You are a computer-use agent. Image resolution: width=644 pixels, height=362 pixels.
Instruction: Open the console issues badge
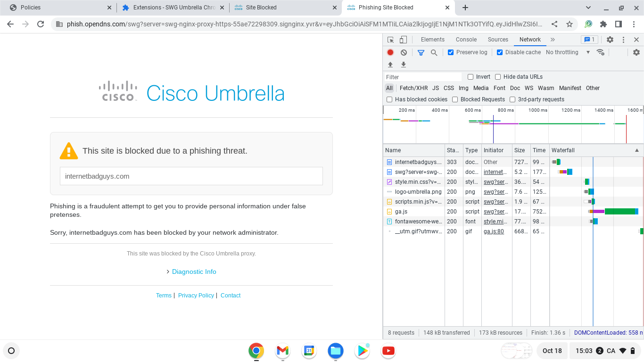(589, 40)
